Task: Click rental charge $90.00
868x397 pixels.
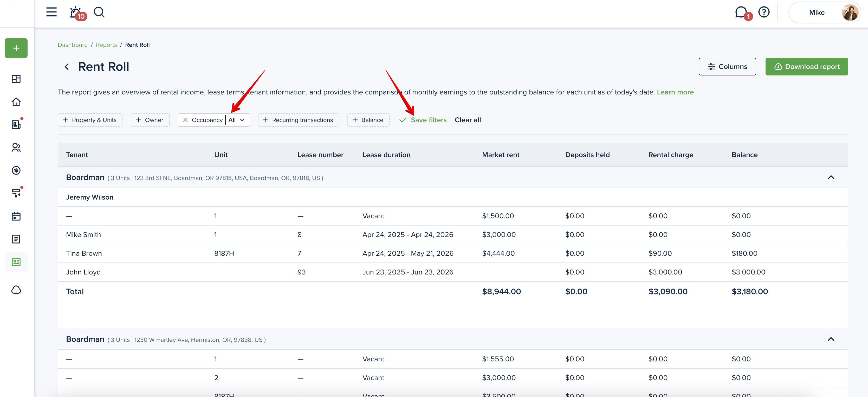Action: 660,253
